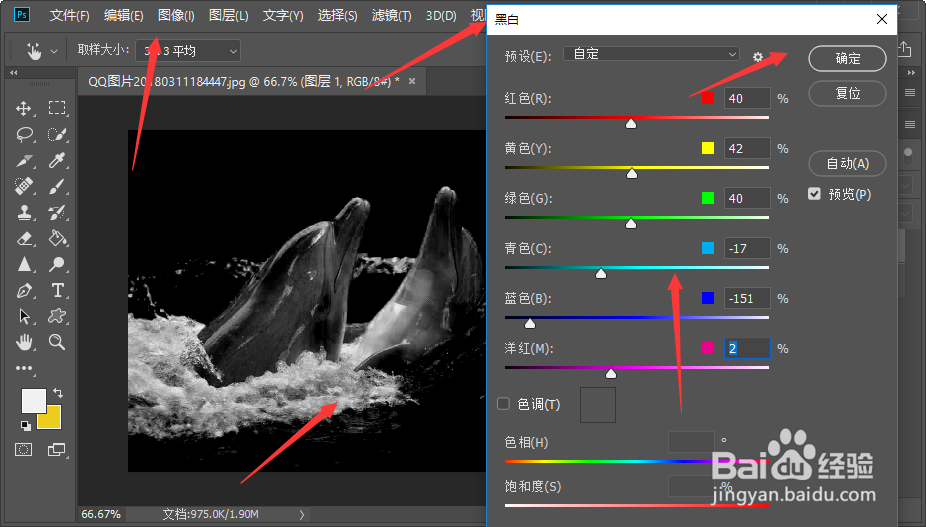Open the Select (选择) menu
926x527 pixels.
coord(337,15)
